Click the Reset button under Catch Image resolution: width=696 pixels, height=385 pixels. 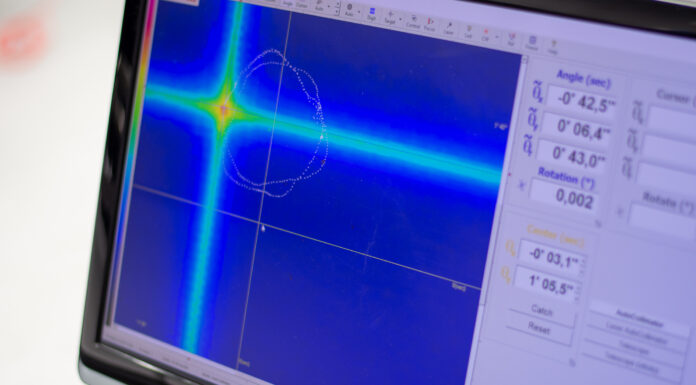tap(539, 329)
